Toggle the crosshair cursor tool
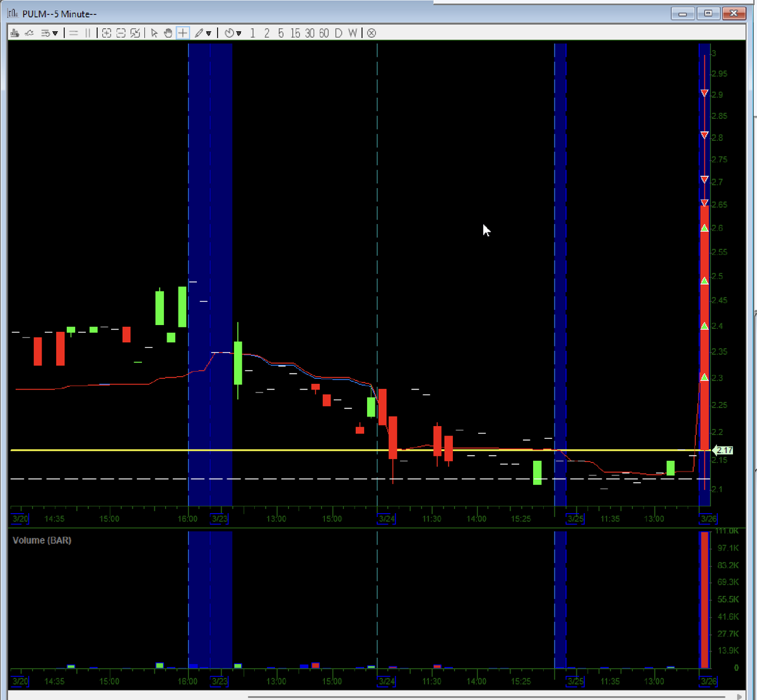Screen dimensions: 757x700 tap(183, 33)
